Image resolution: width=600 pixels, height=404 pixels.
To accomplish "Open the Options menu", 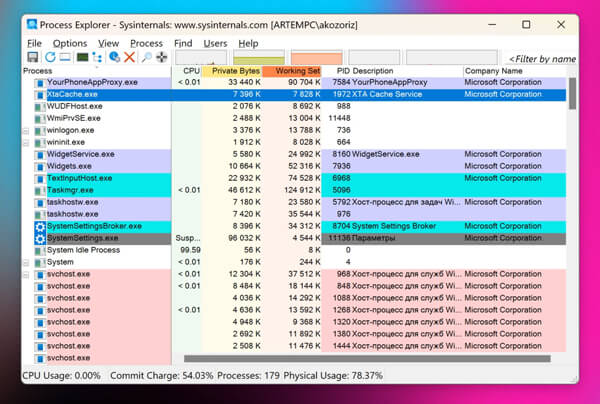I will (x=70, y=43).
